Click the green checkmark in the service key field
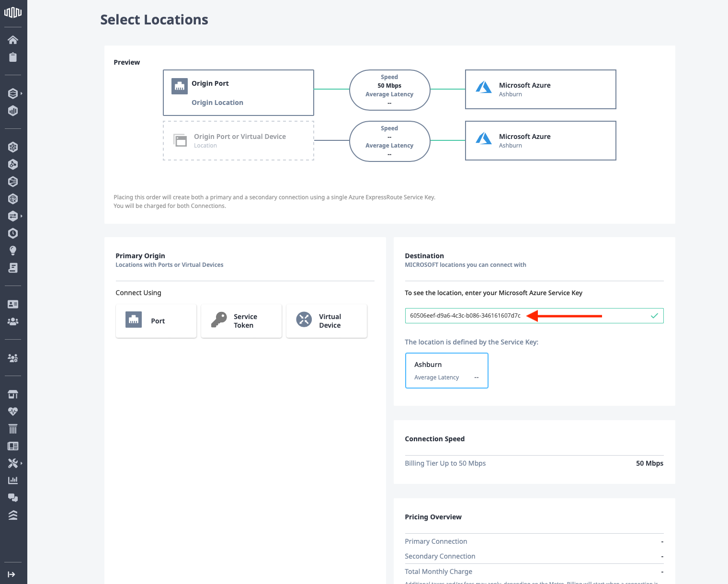728x584 pixels. (654, 316)
